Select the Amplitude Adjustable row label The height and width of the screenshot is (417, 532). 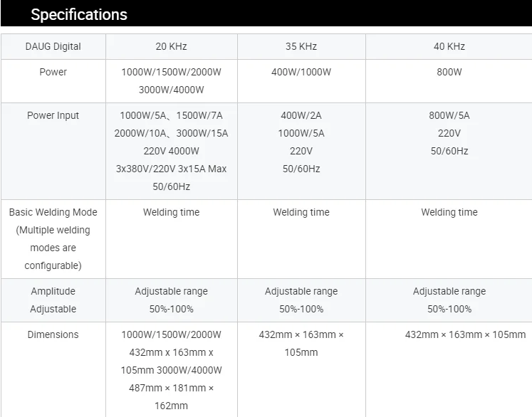click(x=53, y=300)
